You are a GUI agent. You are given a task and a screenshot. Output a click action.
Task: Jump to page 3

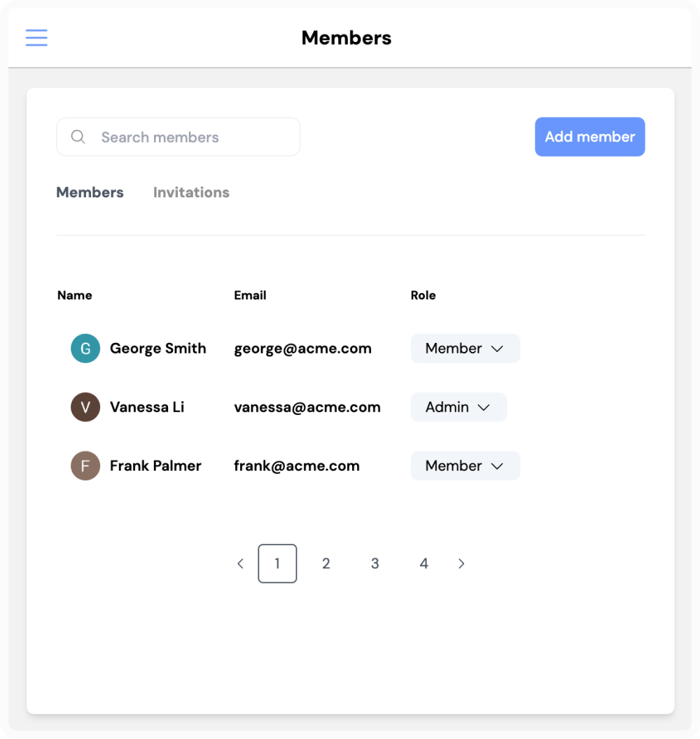(375, 564)
